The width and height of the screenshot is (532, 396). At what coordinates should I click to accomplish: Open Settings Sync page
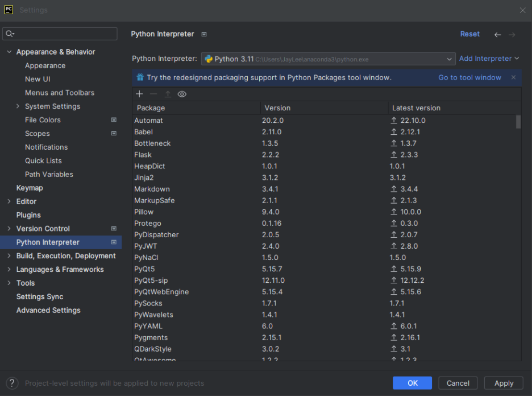40,296
